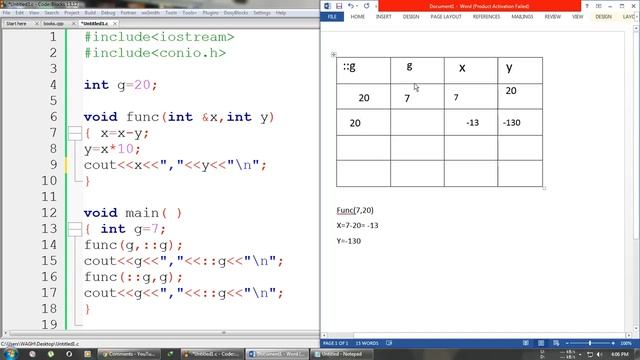Open the Code::Blocks Settings menu
The image size is (640, 360).
(x=262, y=13)
